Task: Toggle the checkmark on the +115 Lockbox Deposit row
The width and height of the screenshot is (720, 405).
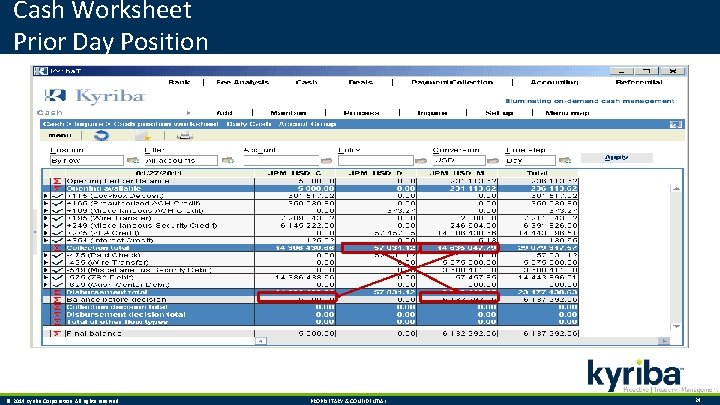Action: tap(57, 196)
